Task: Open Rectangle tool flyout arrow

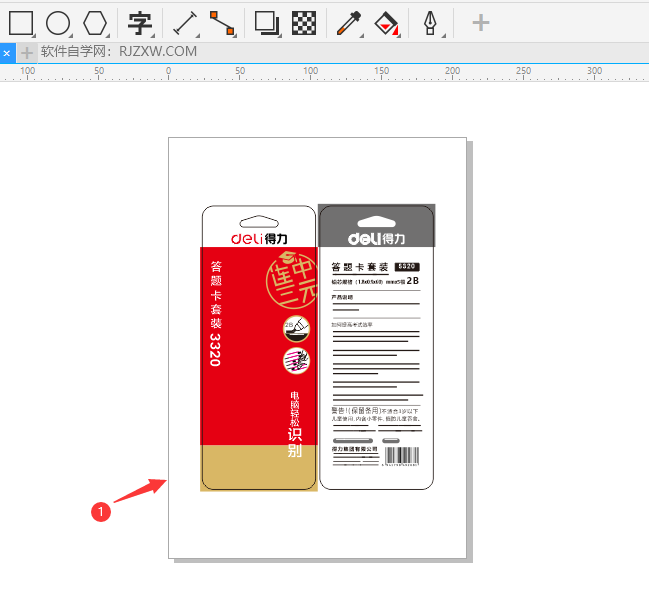Action: point(34,36)
